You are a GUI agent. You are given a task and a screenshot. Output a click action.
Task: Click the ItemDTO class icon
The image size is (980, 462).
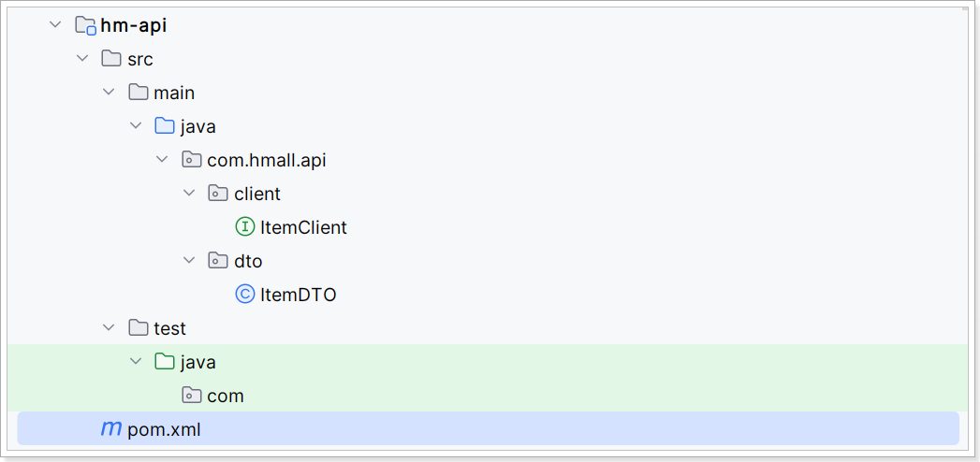tap(245, 294)
